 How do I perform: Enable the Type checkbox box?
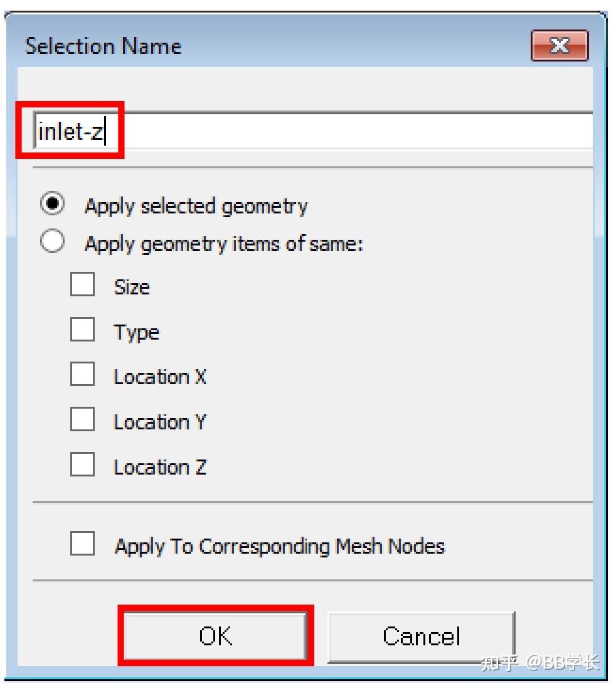(82, 330)
